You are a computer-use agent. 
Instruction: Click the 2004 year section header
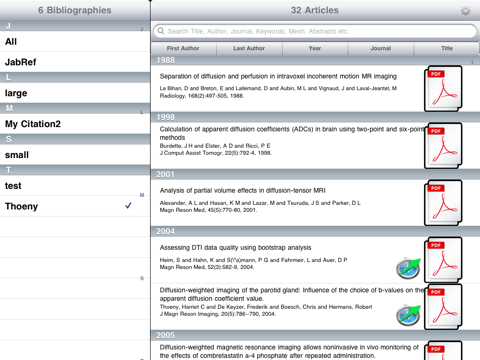[x=315, y=231]
